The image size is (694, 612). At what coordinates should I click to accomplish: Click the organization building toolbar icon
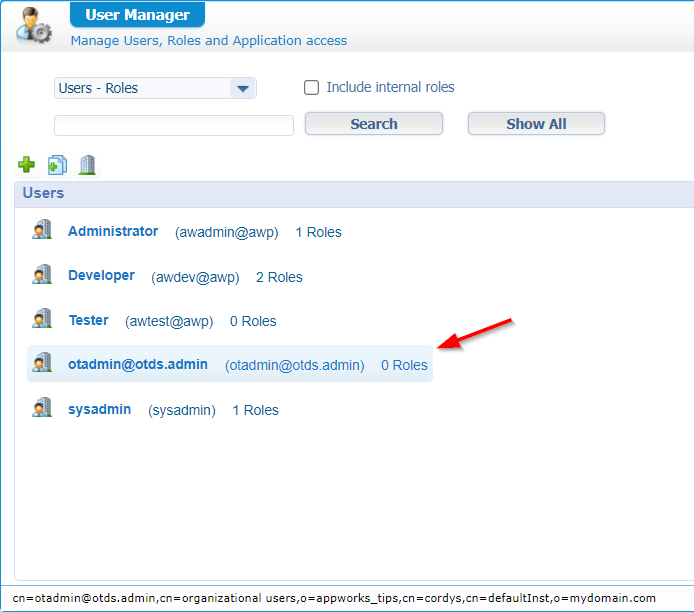click(x=87, y=164)
